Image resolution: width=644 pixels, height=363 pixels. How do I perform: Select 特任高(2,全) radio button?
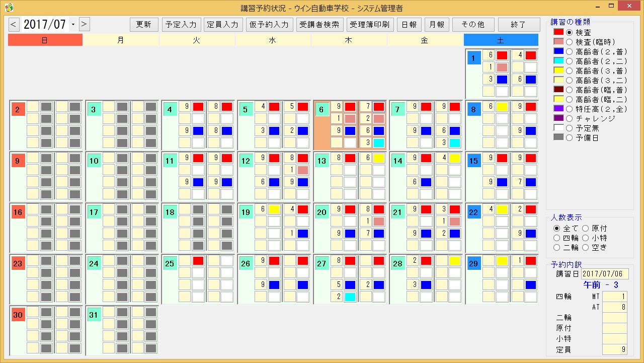click(x=570, y=109)
